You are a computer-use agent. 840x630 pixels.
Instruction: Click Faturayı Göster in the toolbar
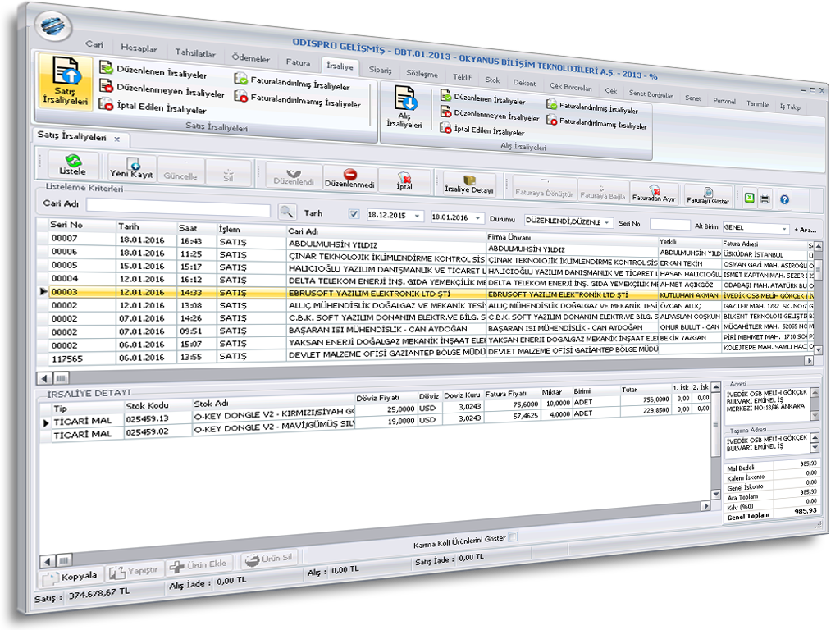(708, 196)
